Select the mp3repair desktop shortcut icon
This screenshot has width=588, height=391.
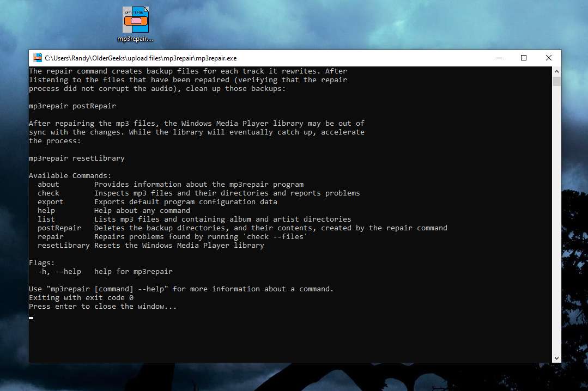136,21
